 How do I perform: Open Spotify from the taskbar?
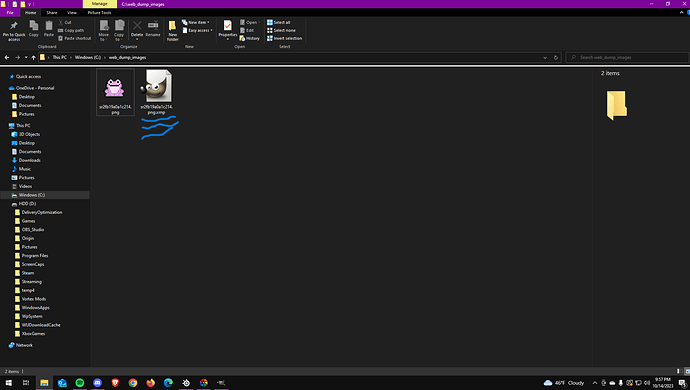tap(80, 383)
